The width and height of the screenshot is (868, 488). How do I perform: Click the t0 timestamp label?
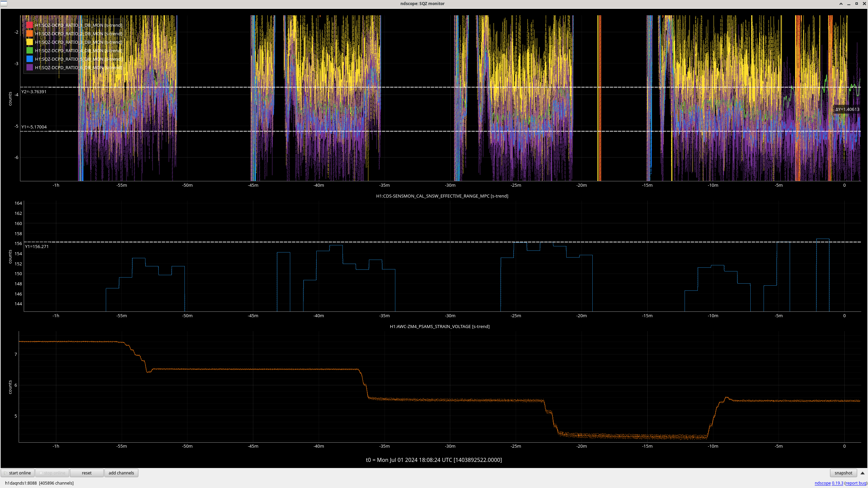434,460
